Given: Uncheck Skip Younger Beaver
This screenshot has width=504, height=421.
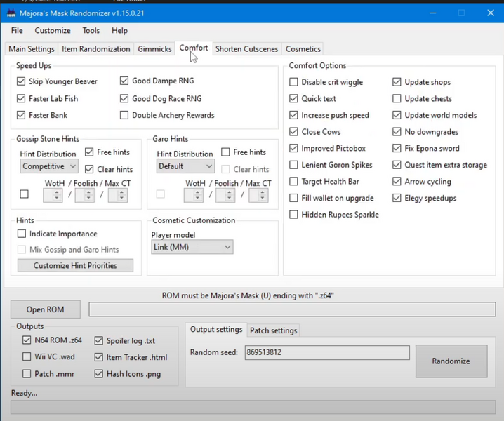Looking at the screenshot, I should coord(21,81).
